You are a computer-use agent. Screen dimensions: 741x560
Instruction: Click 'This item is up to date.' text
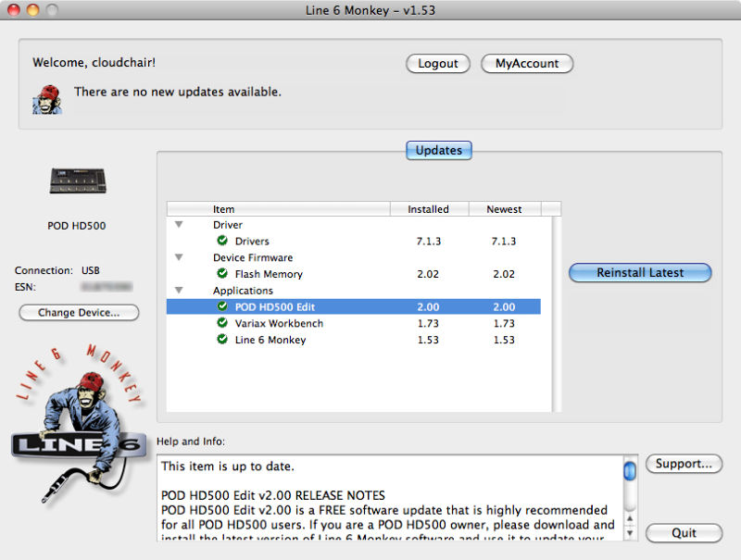[228, 466]
